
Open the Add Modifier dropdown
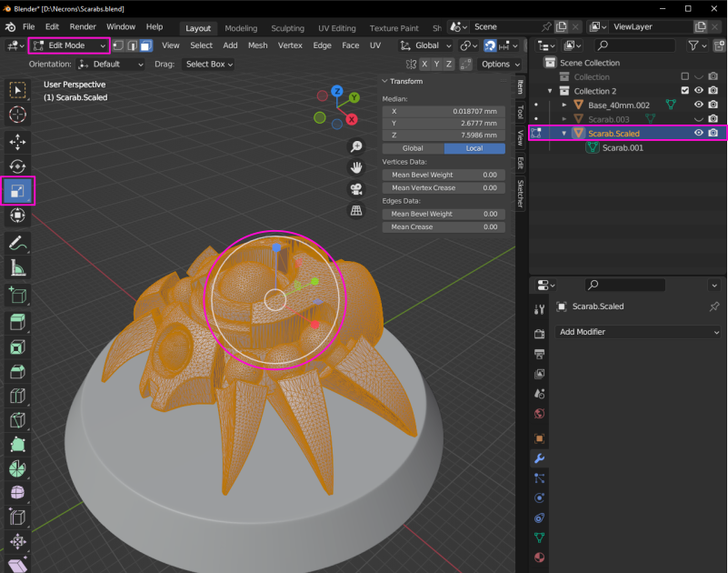click(x=638, y=332)
